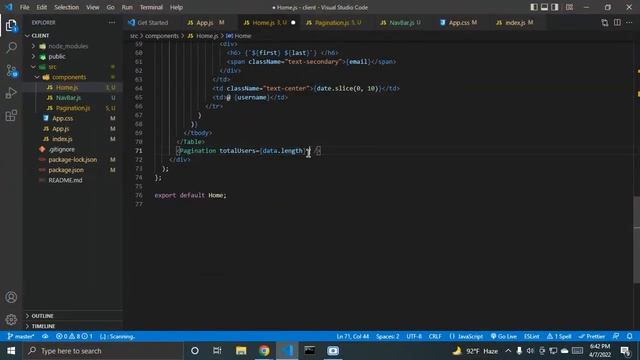Click the open changes icon in editor toolbar
Screen dimensions: 640x360
tap(604, 22)
